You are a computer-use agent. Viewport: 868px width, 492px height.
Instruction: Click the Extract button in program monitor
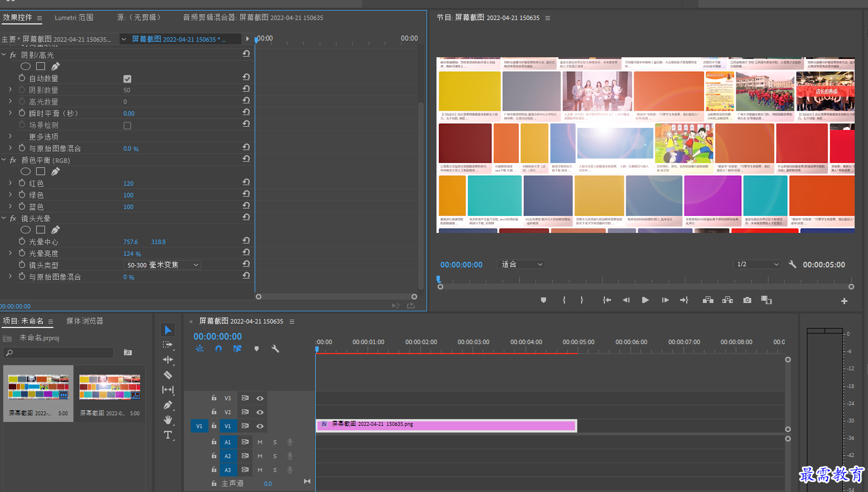point(727,300)
